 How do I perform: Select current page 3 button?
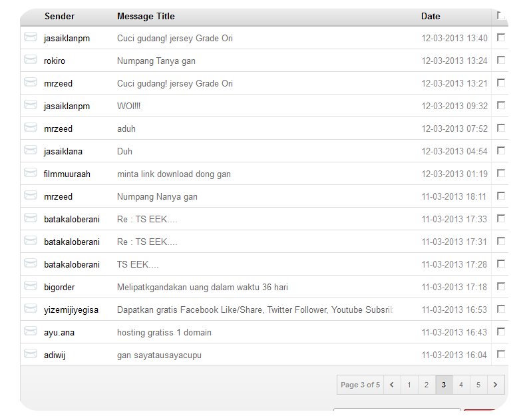click(x=444, y=385)
